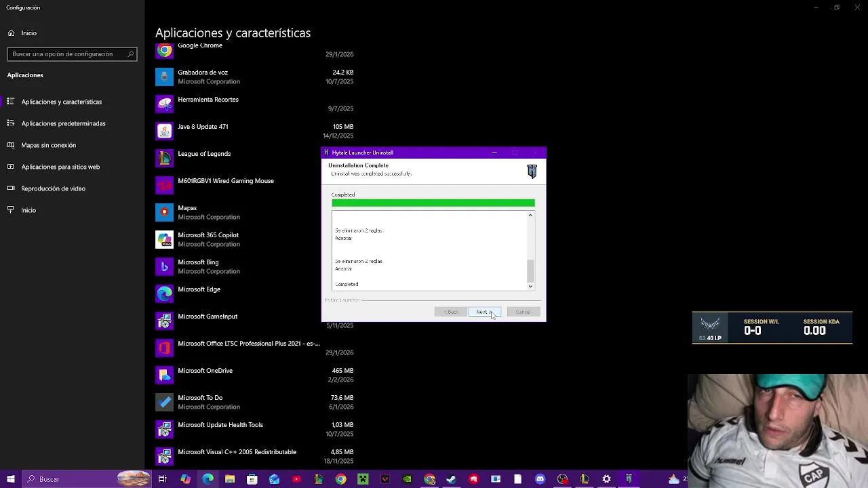Click the magnifier icon in settings search box
868x488 pixels.
(131, 54)
